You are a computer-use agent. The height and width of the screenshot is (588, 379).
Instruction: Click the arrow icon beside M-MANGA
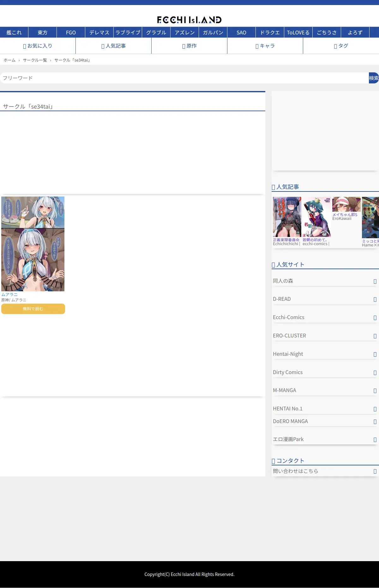[375, 391]
